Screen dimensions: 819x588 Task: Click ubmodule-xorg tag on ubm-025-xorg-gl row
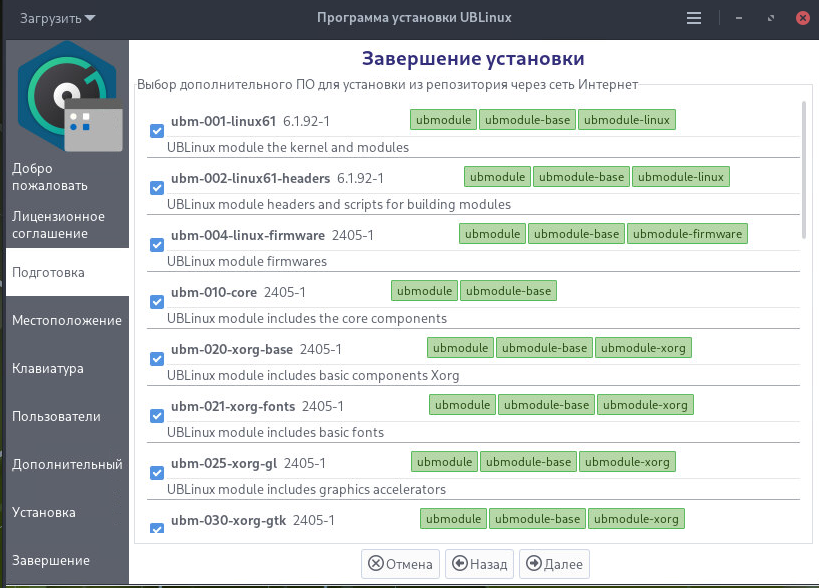[627, 461]
